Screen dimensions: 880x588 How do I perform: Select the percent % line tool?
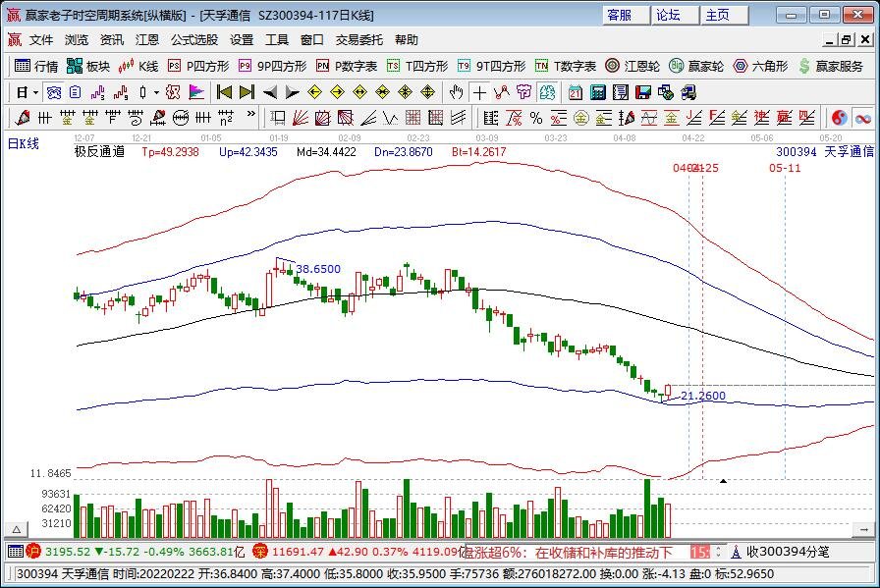(x=536, y=118)
